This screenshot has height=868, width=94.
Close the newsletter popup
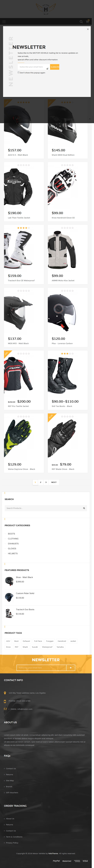point(88,29)
